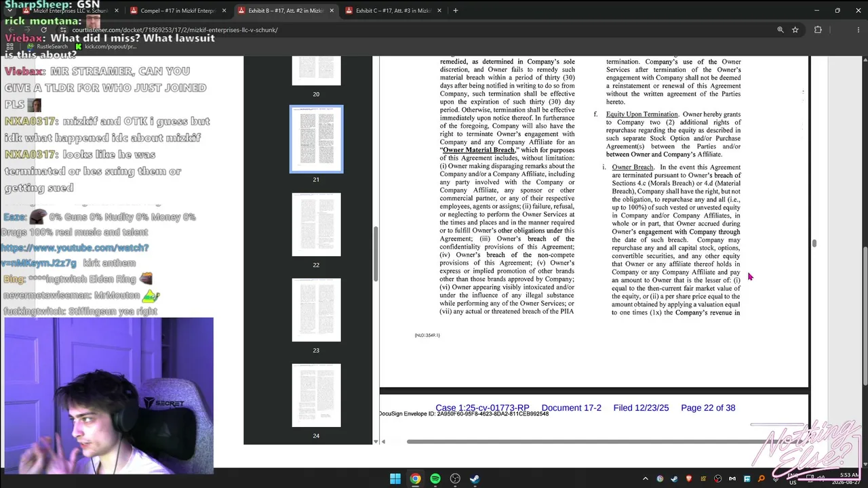The image size is (868, 488).
Task: Open the Windows Start menu
Action: 395,479
